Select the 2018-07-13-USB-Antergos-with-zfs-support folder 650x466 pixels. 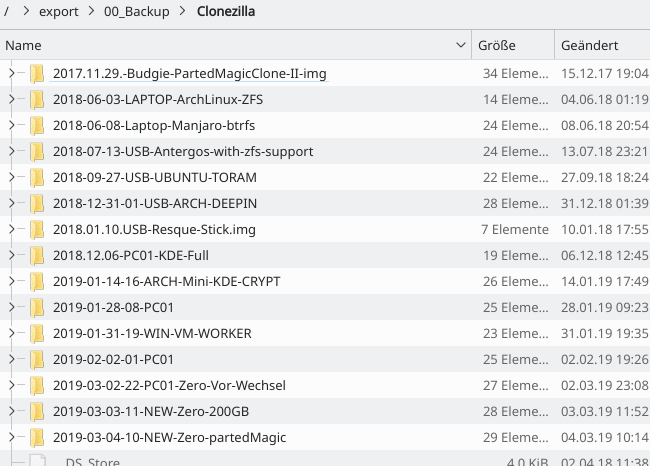pos(183,152)
